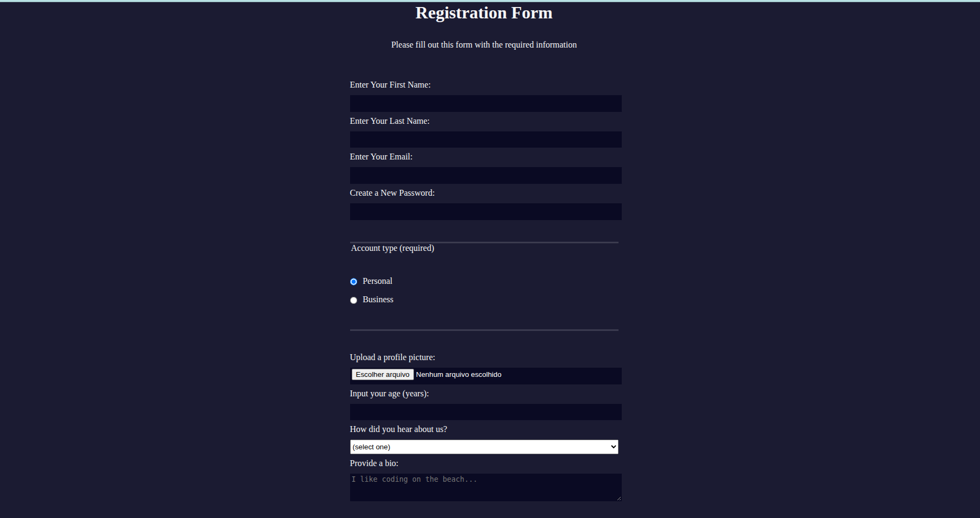Click the First Name input field
Screen dimensions: 980x518
485,104
